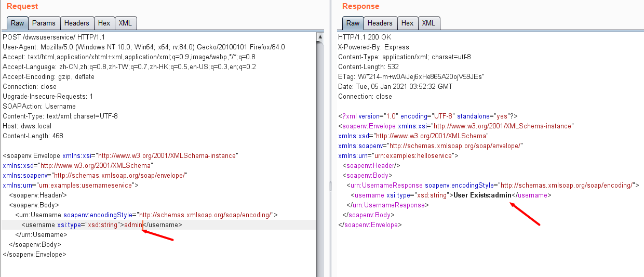
Task: Click the request pane scrollbar up arrow
Action: [320, 36]
